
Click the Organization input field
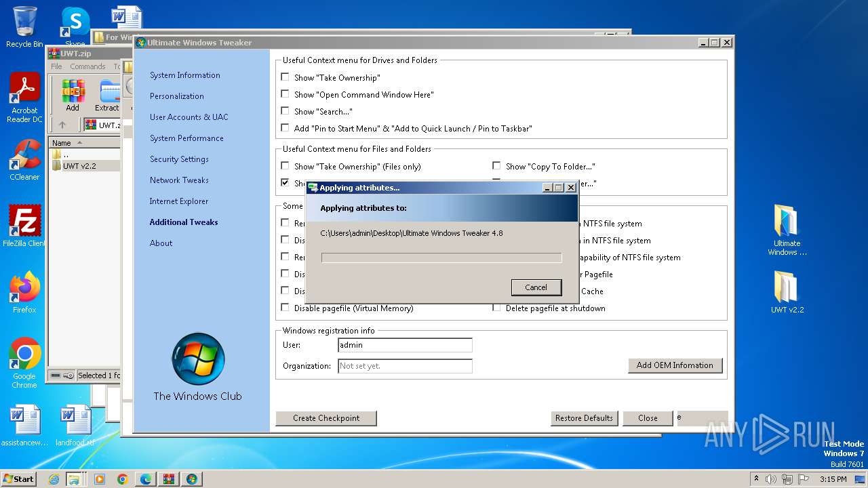tap(405, 366)
